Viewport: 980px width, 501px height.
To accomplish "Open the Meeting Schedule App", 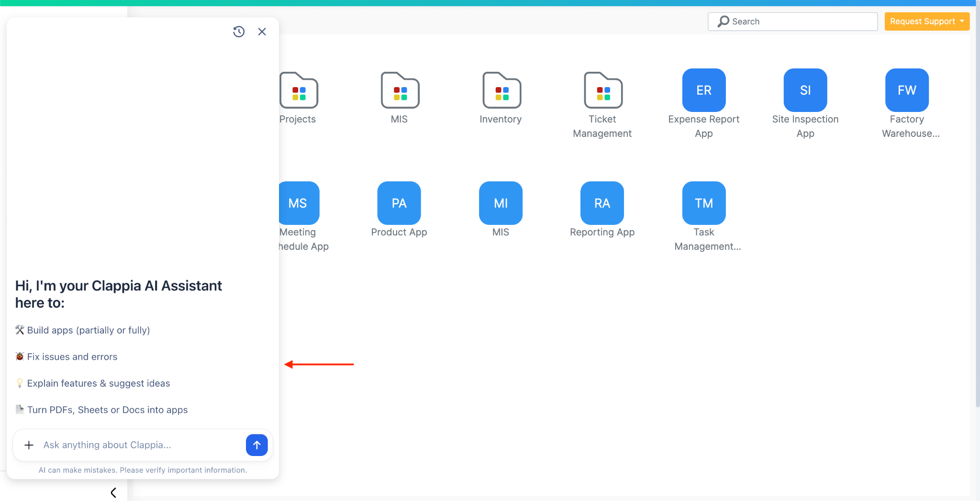I will click(x=298, y=203).
